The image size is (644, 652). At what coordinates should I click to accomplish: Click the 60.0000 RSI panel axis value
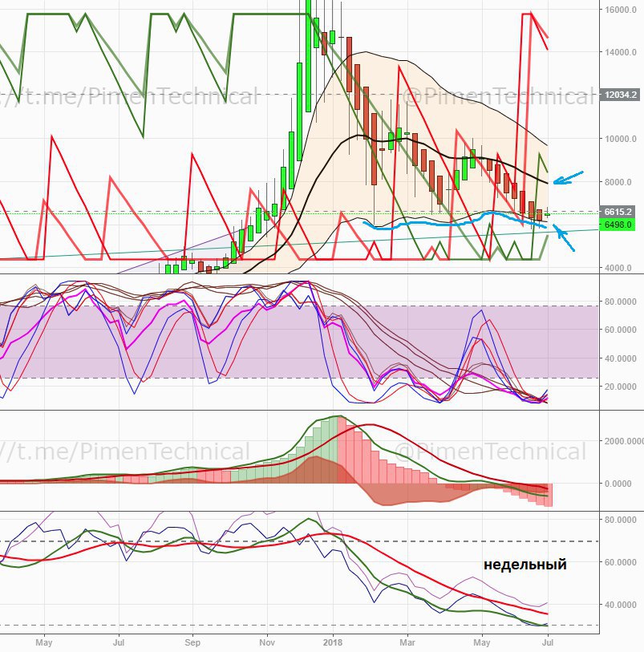tap(620, 562)
